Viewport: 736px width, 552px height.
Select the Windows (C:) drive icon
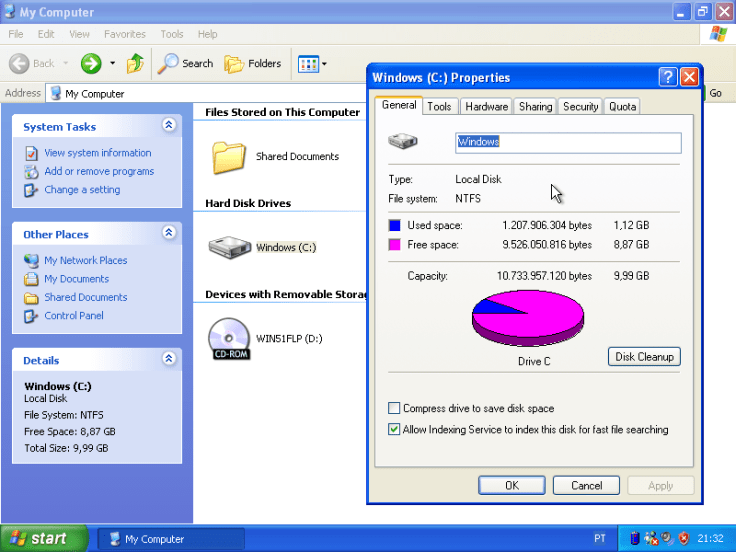point(228,247)
